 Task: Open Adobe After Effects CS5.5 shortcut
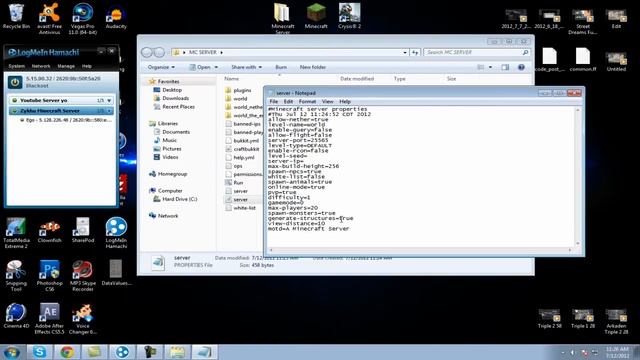point(49,318)
